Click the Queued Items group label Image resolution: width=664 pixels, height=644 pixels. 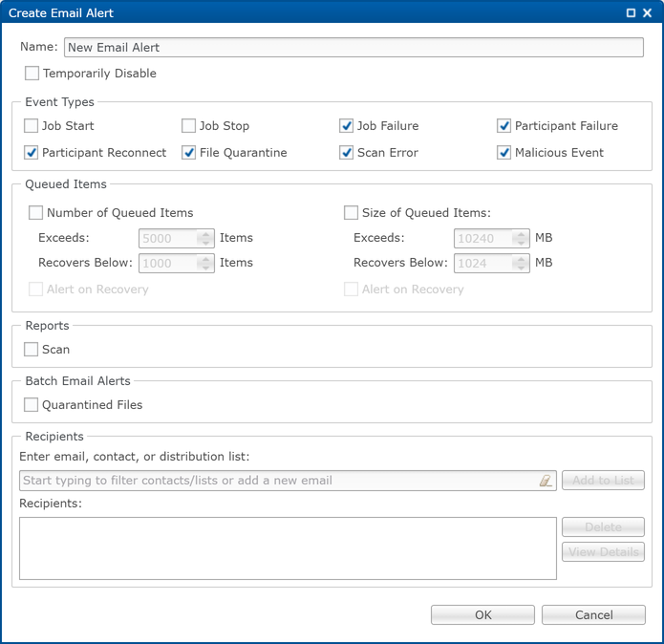click(x=66, y=184)
